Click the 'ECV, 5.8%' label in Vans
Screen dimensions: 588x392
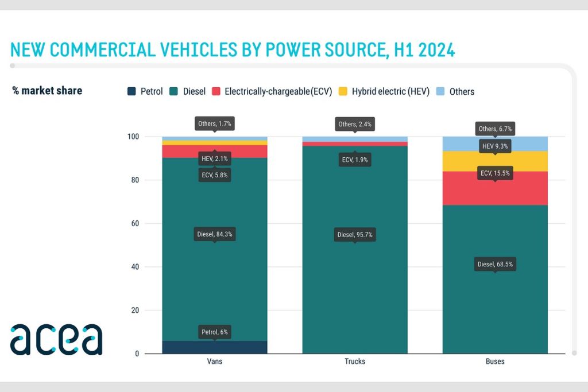[215, 175]
